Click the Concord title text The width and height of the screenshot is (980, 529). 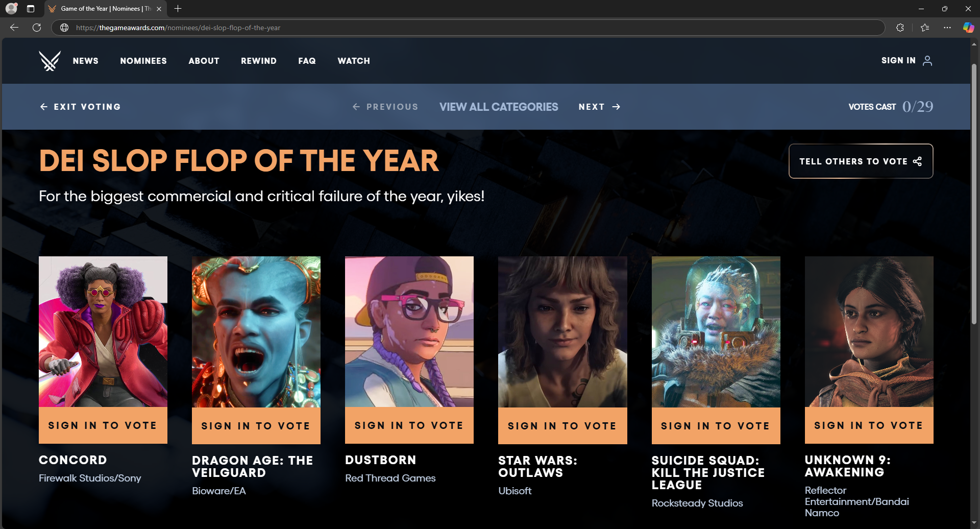click(x=73, y=460)
